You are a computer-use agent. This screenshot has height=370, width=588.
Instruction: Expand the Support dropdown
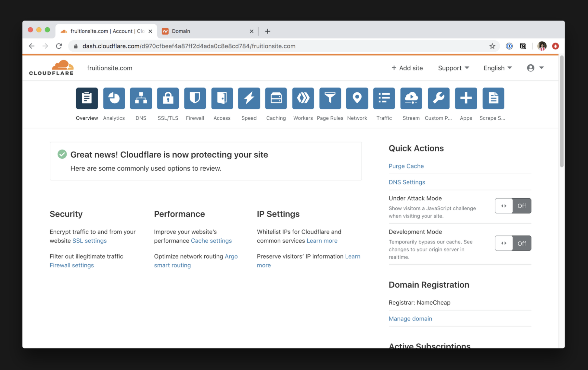point(453,68)
